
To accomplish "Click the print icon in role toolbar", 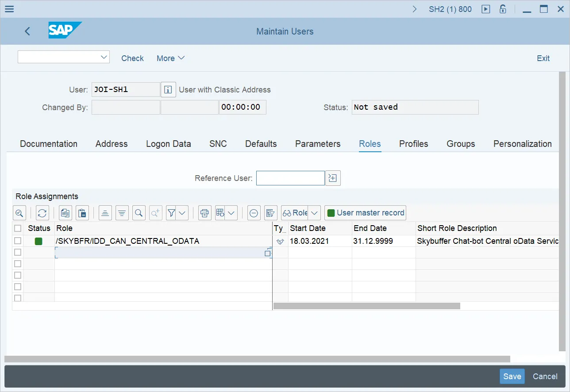I will [204, 213].
